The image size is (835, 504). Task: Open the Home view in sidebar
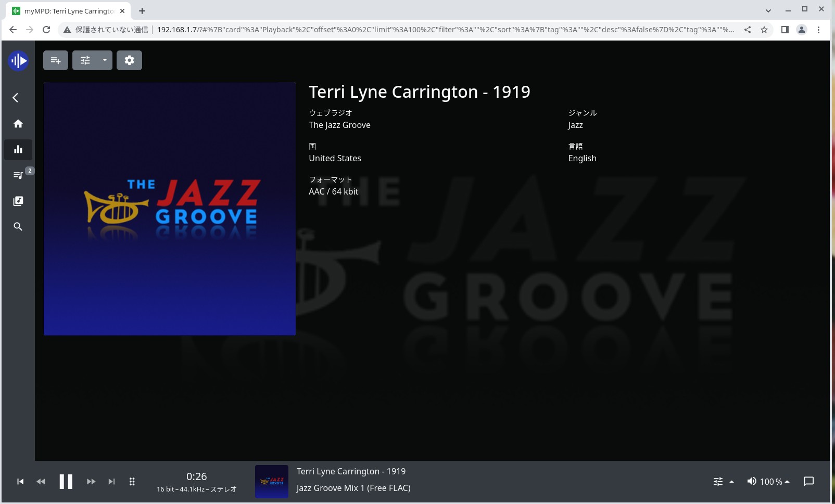[x=18, y=124]
